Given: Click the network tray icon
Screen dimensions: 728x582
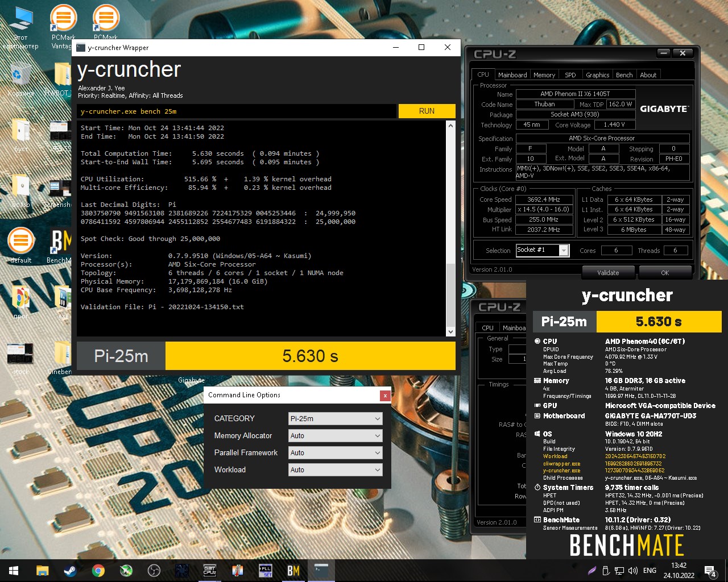Looking at the screenshot, I should [619, 571].
